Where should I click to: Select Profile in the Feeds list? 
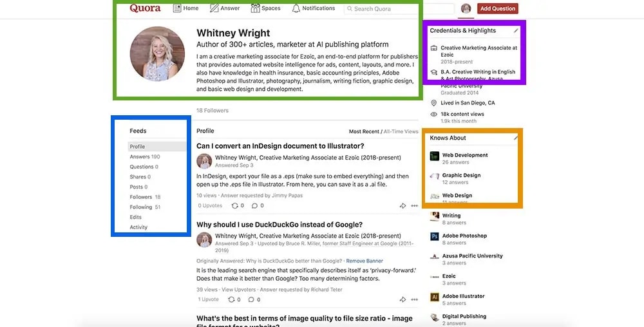click(157, 147)
